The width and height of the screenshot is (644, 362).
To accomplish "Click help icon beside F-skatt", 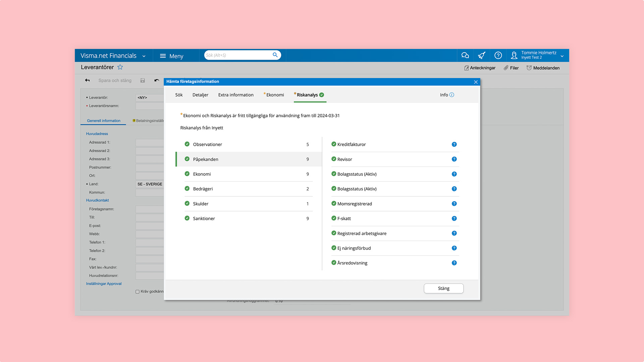I will coord(454,219).
